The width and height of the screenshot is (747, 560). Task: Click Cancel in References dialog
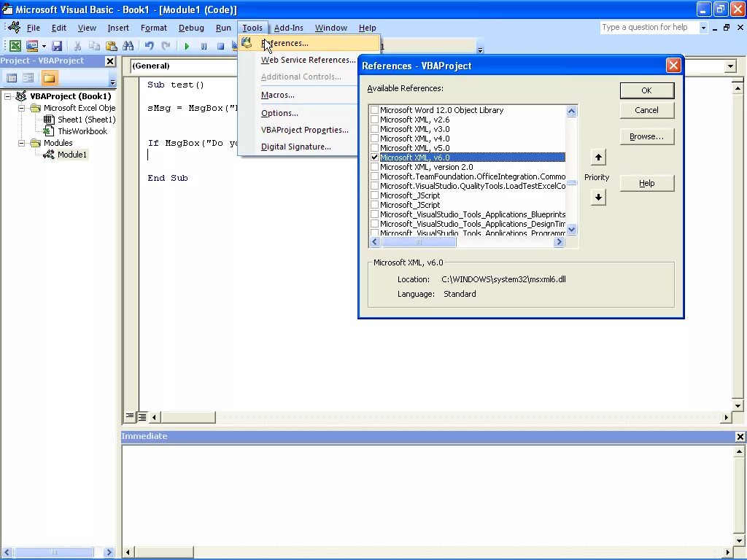click(x=646, y=110)
